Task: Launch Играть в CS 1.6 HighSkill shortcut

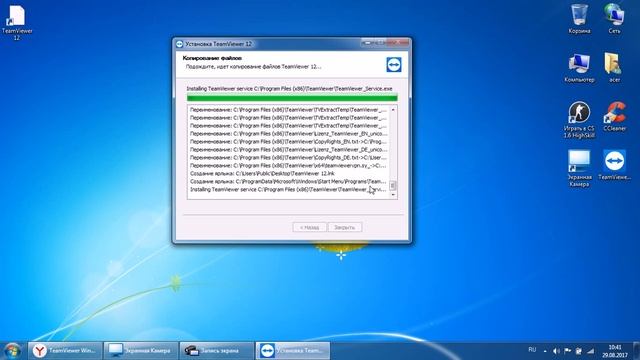Action: (x=579, y=120)
